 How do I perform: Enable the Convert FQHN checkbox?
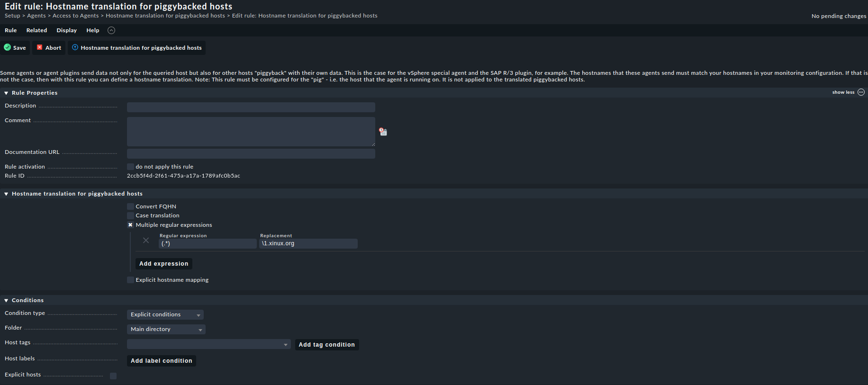(130, 206)
